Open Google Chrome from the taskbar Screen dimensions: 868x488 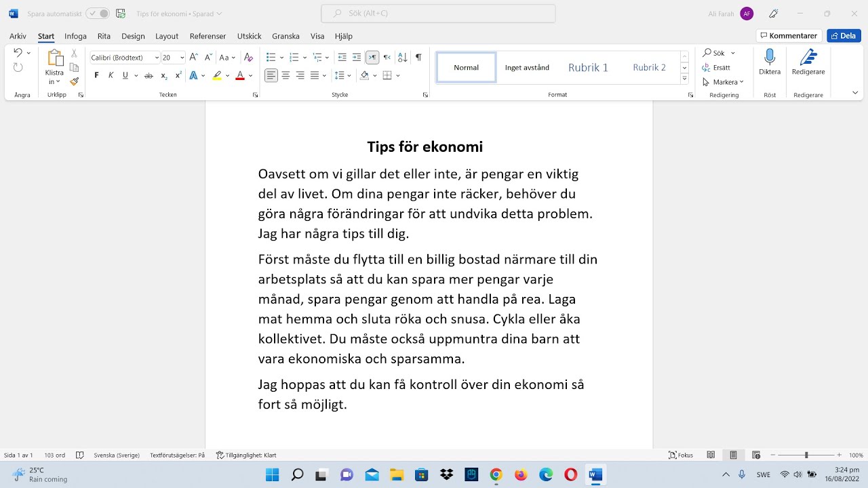pyautogui.click(x=496, y=474)
